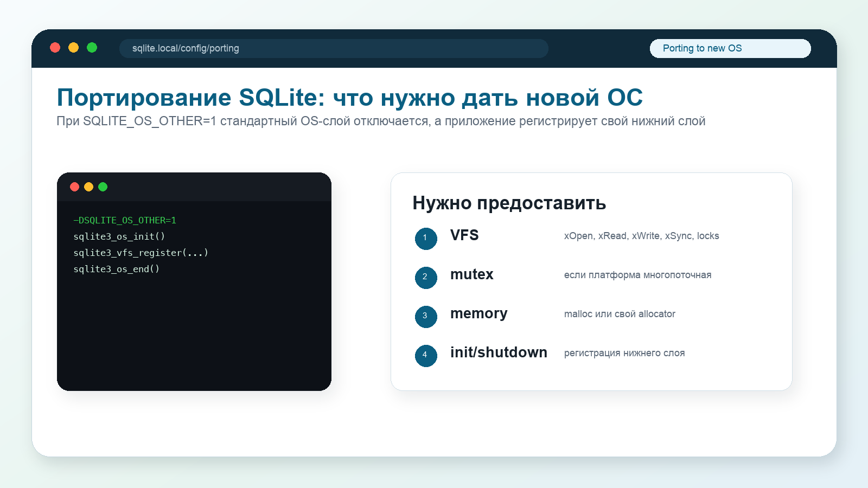The width and height of the screenshot is (868, 488).
Task: Click the number 4 badge beside init/shutdown
Action: [426, 356]
